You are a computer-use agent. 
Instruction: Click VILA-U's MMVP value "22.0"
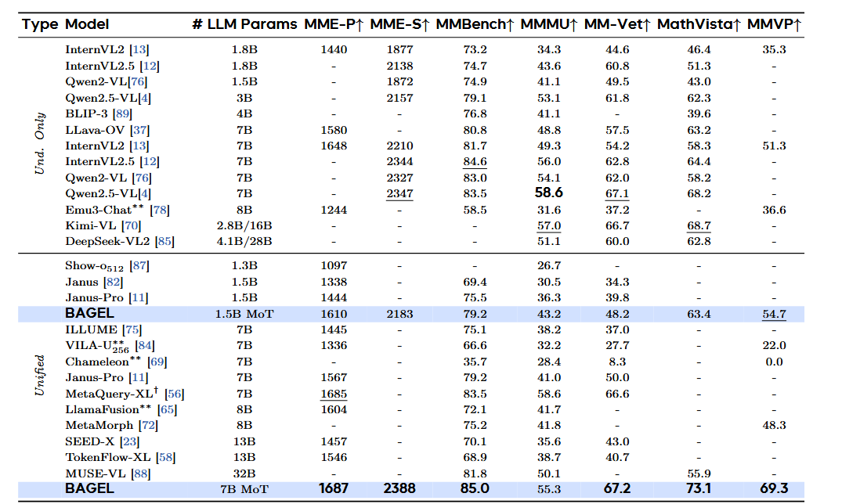(x=775, y=346)
